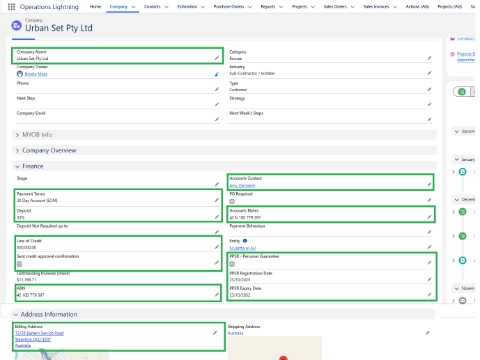Edit the Deposit field pencil
480x360 pixels.
(x=217, y=217)
